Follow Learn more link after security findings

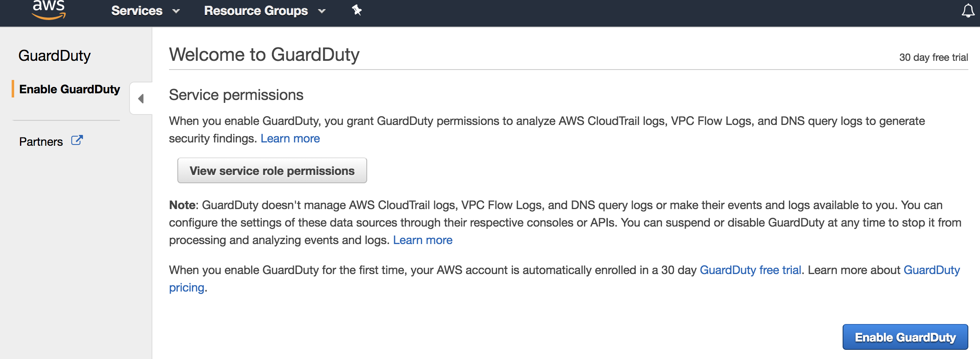pyautogui.click(x=290, y=139)
